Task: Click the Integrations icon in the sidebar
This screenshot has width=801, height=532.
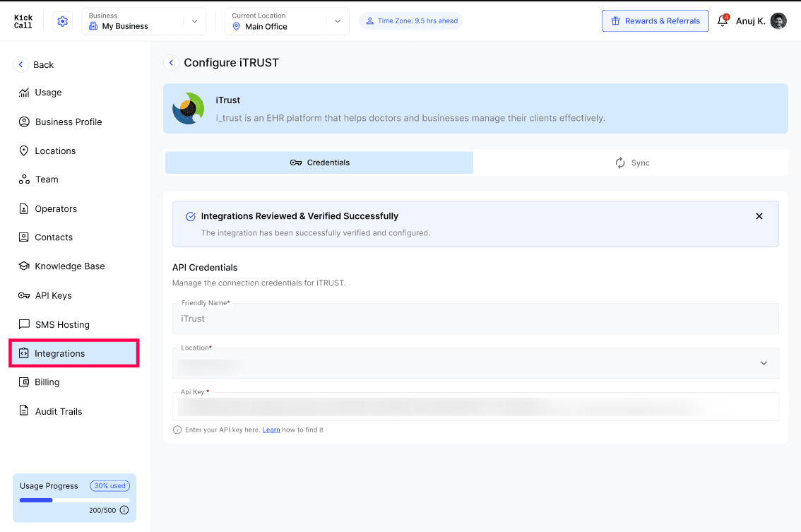Action: (23, 353)
